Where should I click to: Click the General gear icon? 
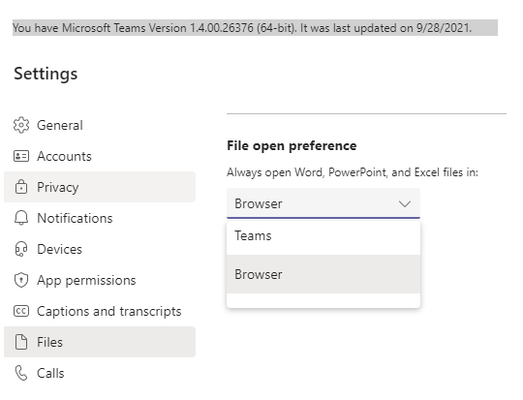[x=21, y=125]
